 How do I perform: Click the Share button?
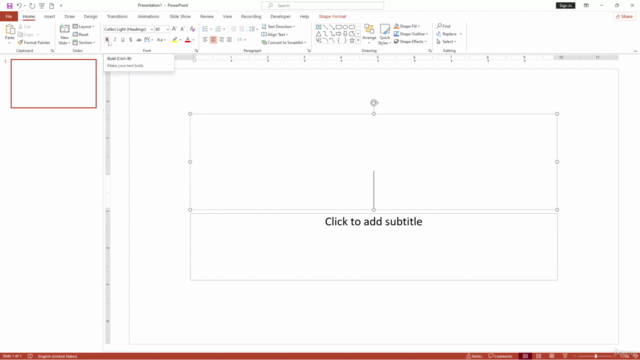624,17
